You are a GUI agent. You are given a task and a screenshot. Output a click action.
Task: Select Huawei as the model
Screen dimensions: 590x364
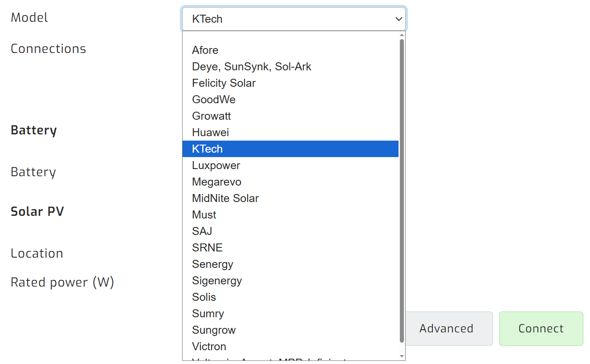(x=210, y=133)
